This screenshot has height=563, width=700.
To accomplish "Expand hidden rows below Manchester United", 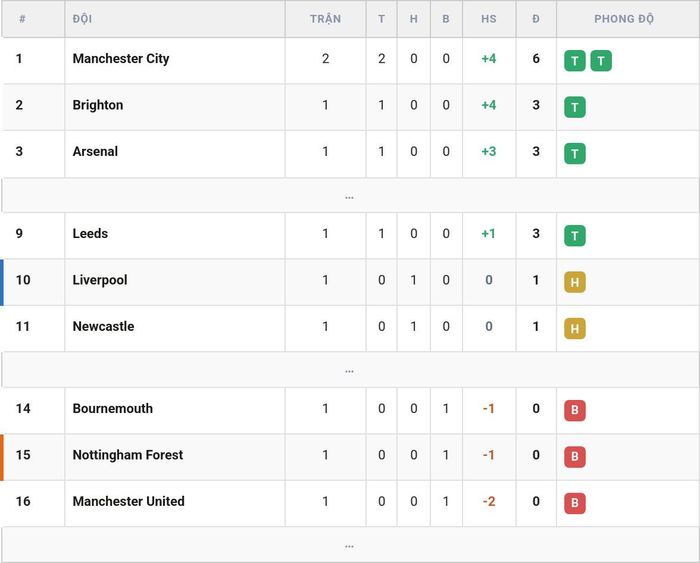I will coord(350,545).
